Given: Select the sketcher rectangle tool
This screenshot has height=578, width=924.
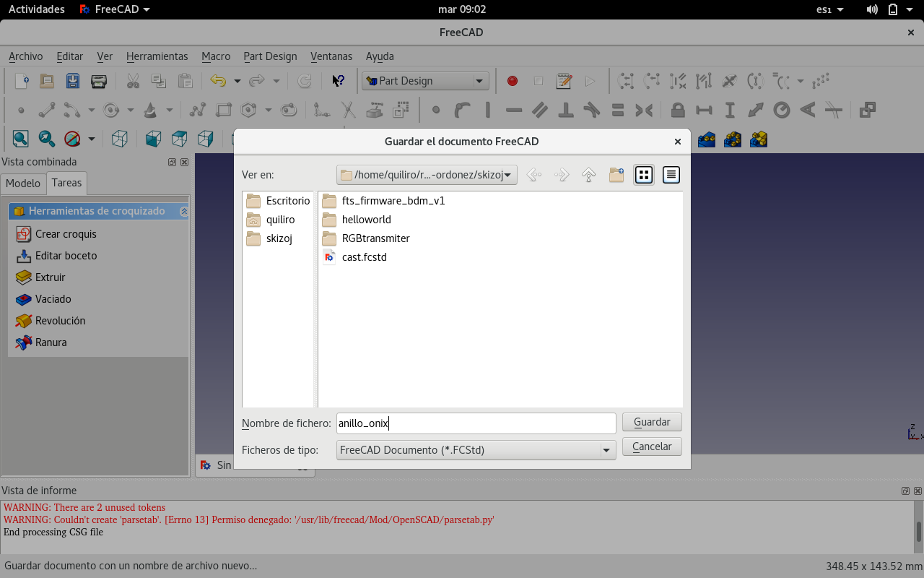Looking at the screenshot, I should (x=223, y=111).
